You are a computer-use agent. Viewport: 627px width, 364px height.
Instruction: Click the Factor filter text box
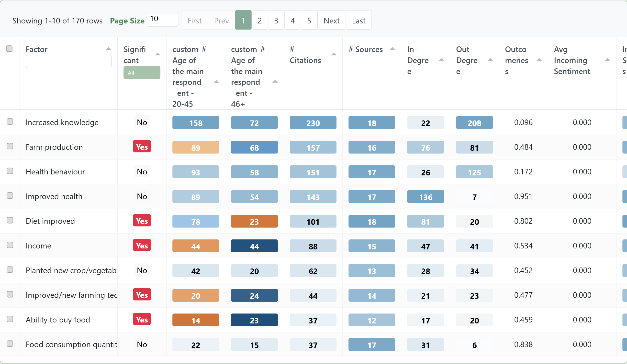pos(68,61)
